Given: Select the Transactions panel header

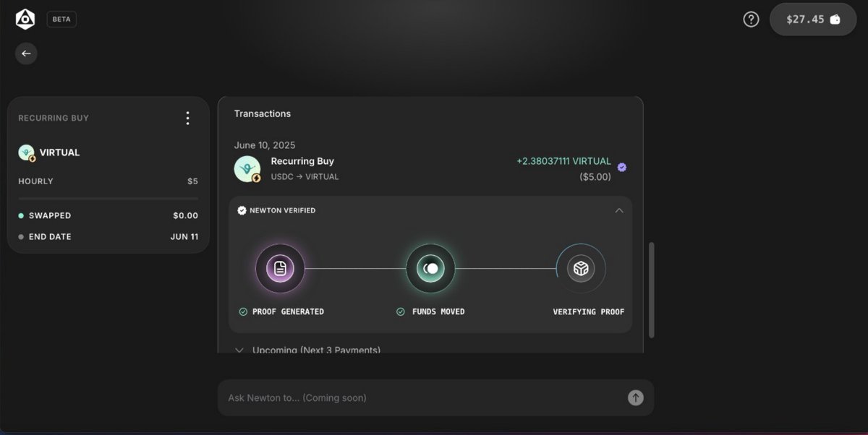Looking at the screenshot, I should coord(263,113).
